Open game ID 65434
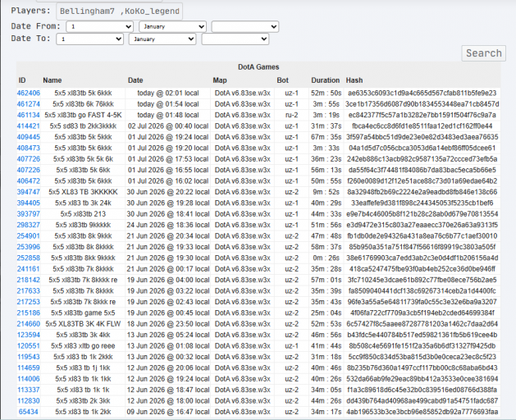Screen dimensions: 516x420 coord(28,412)
